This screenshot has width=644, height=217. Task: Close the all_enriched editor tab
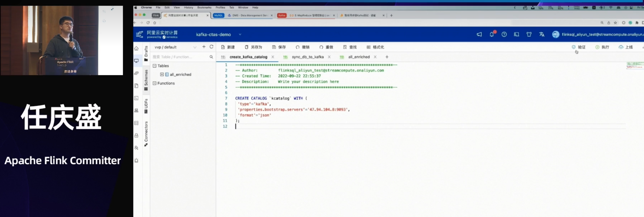(375, 57)
